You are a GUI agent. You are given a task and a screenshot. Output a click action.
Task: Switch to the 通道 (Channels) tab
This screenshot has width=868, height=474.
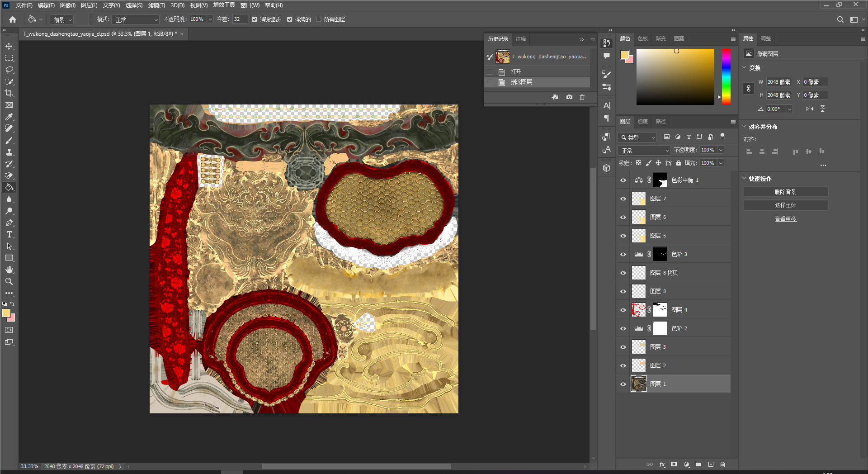coord(642,121)
